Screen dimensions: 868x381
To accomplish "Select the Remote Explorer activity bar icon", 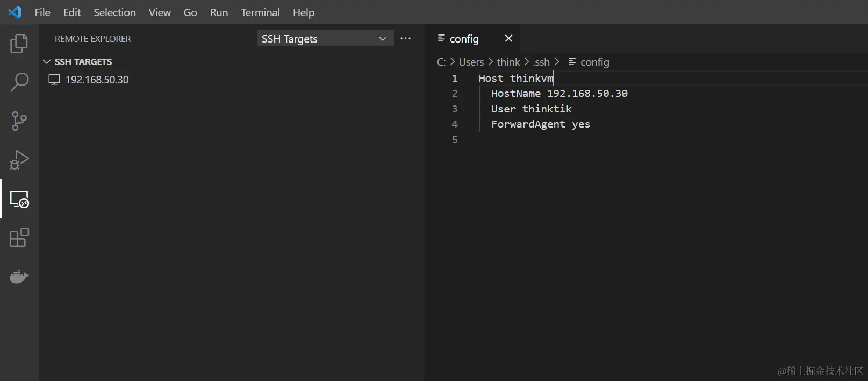I will (19, 199).
